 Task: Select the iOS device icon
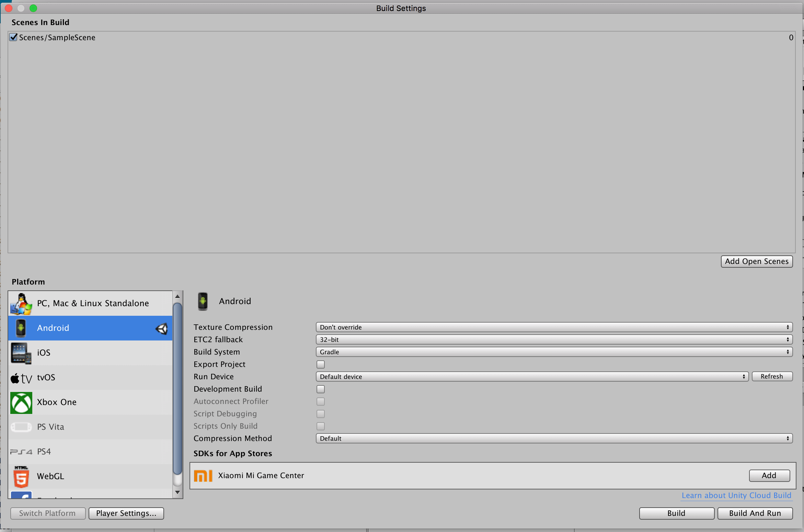[x=21, y=353]
